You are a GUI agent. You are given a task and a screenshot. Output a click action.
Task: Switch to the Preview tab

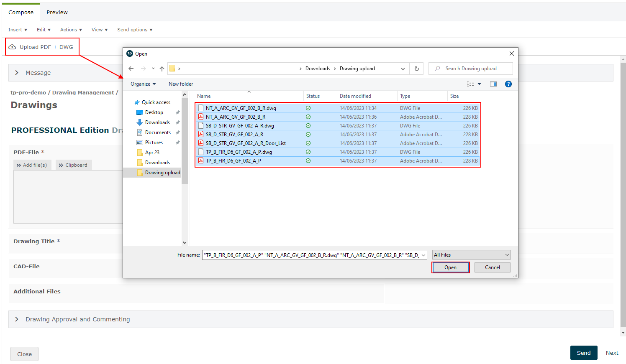click(x=57, y=13)
